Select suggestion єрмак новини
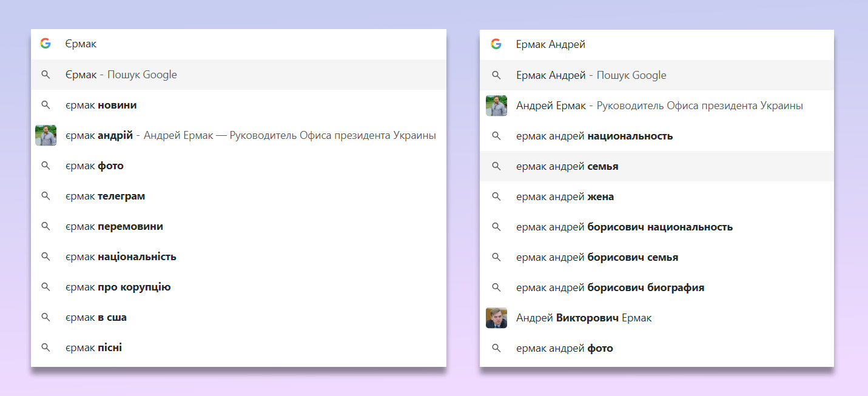This screenshot has height=396, width=868. click(238, 105)
